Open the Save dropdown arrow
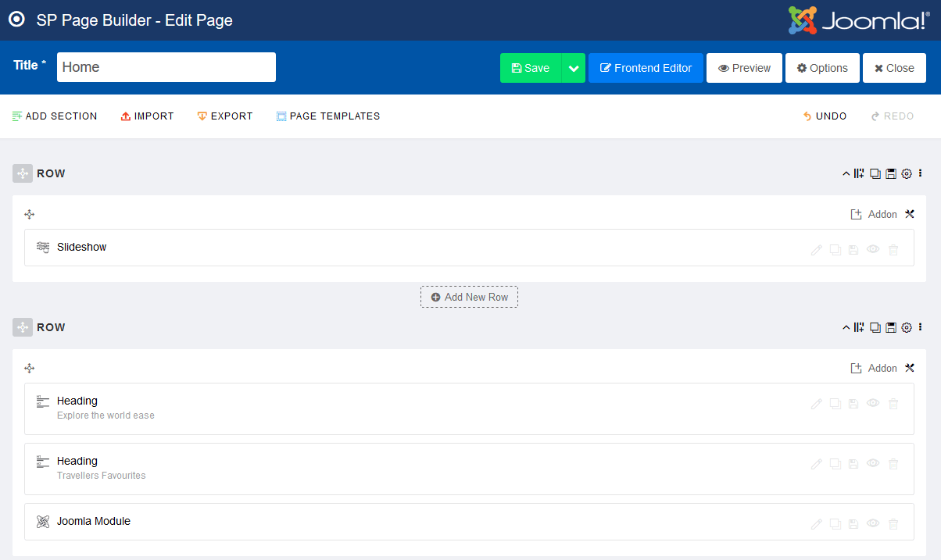Viewport: 941px width, 560px height. (574, 68)
